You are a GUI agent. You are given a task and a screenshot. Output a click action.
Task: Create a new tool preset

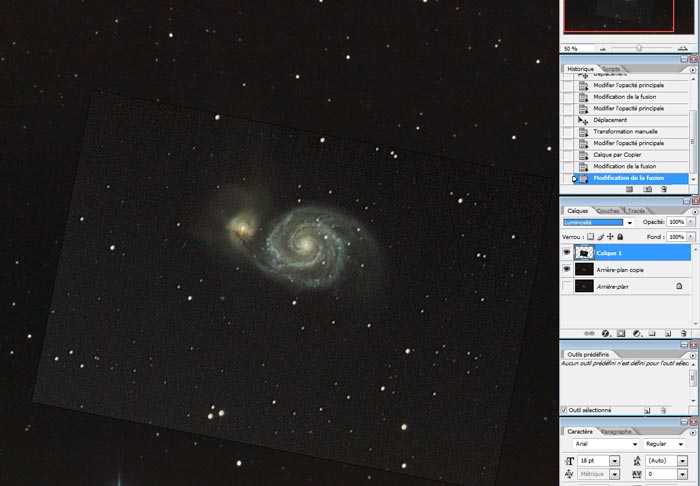pyautogui.click(x=647, y=410)
